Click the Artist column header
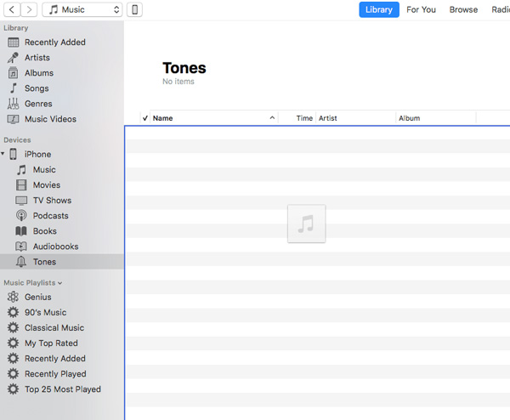This screenshot has width=510, height=420. (328, 118)
